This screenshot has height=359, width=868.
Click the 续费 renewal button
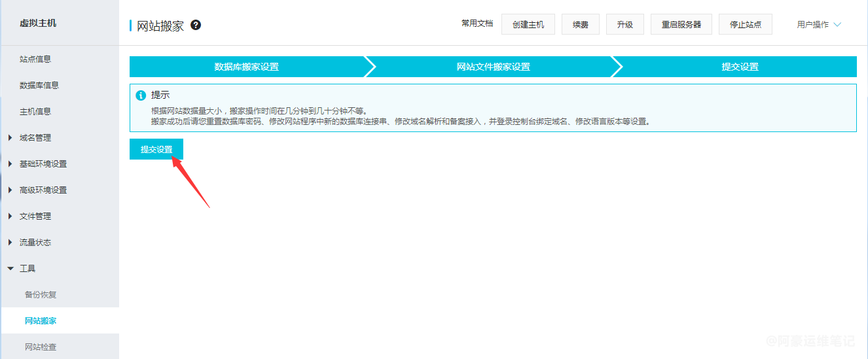point(580,24)
